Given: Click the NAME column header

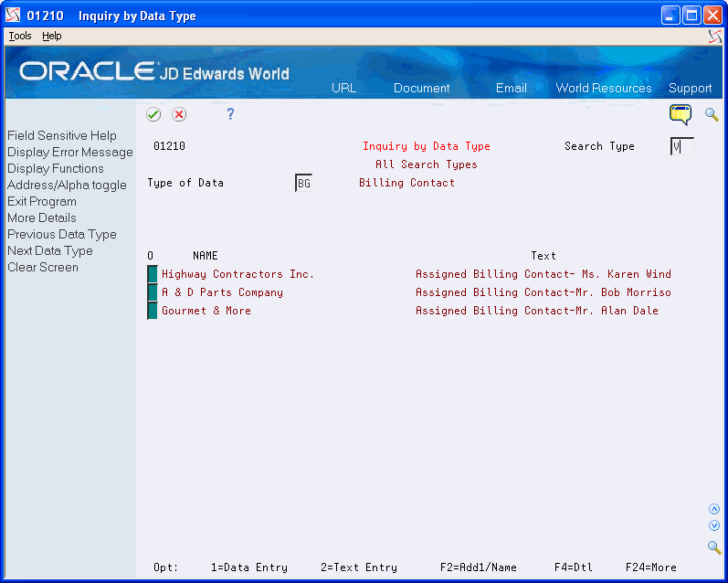Looking at the screenshot, I should coord(206,256).
